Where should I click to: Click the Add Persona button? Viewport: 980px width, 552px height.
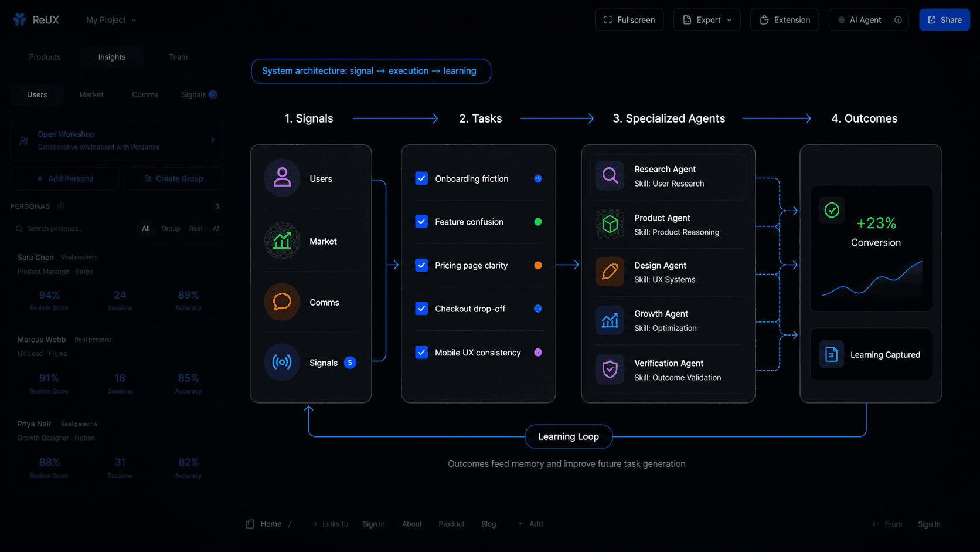(x=64, y=179)
